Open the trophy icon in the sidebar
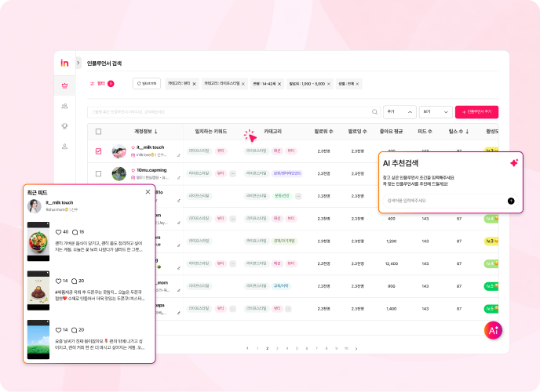Viewport: 540px width, 392px height. pyautogui.click(x=64, y=126)
